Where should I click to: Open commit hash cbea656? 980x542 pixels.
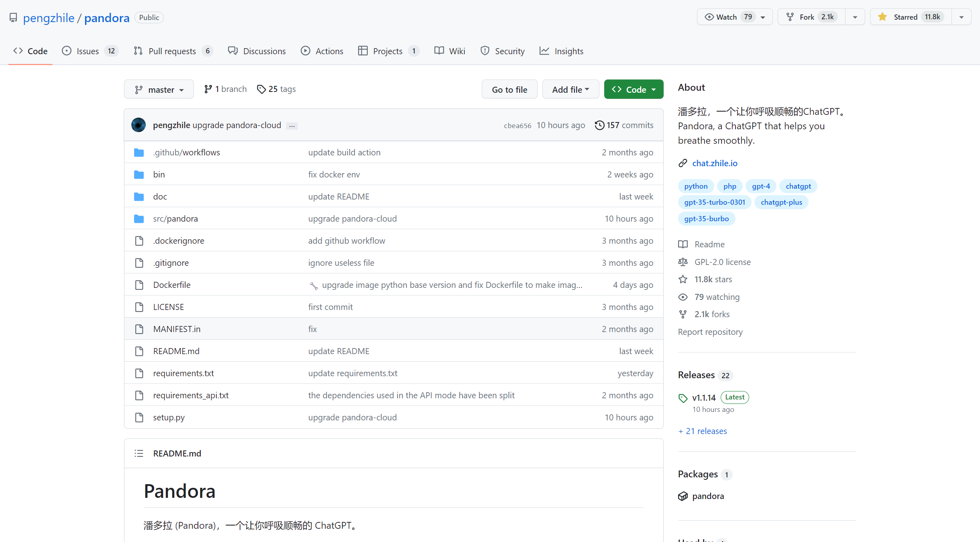[x=518, y=126]
